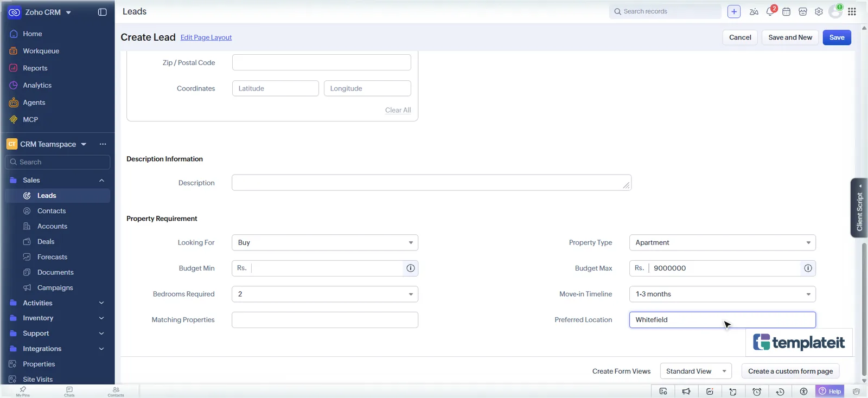The height and width of the screenshot is (398, 868).
Task: Open the apps grid icon
Action: 852,11
